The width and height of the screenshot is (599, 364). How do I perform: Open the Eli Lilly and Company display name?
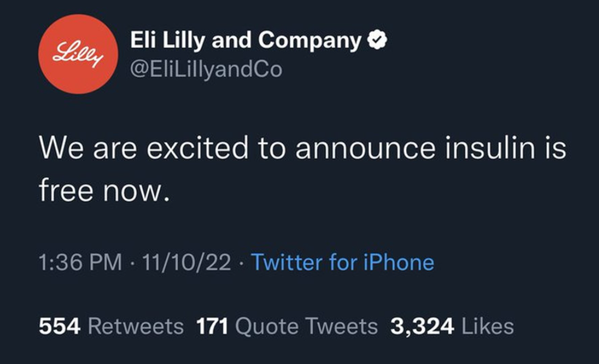coord(246,41)
